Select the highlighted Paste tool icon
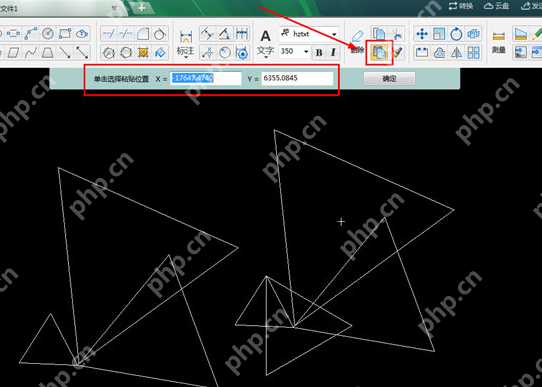 click(379, 52)
